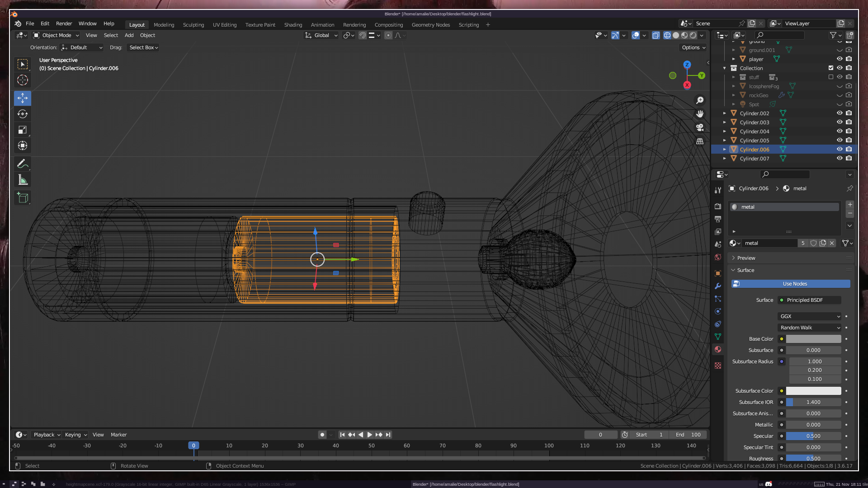Open the Render menu
Screen dimensions: 868x488
coord(64,23)
